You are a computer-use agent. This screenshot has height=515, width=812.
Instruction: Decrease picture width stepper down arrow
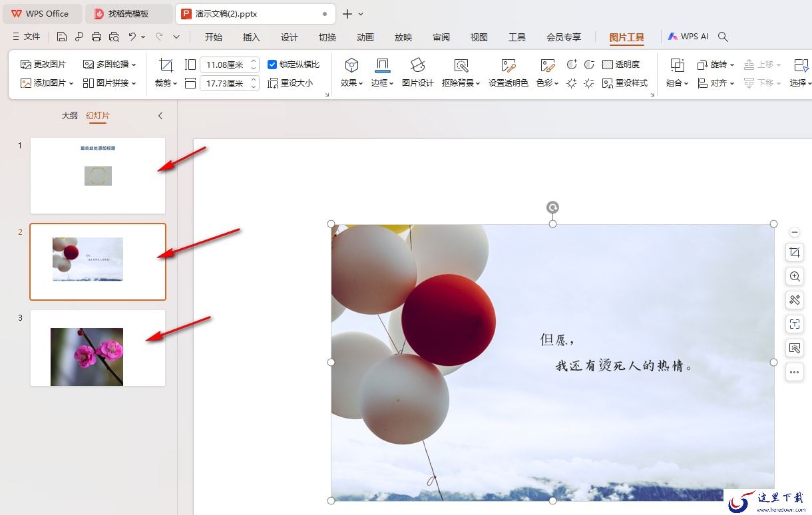pos(254,86)
